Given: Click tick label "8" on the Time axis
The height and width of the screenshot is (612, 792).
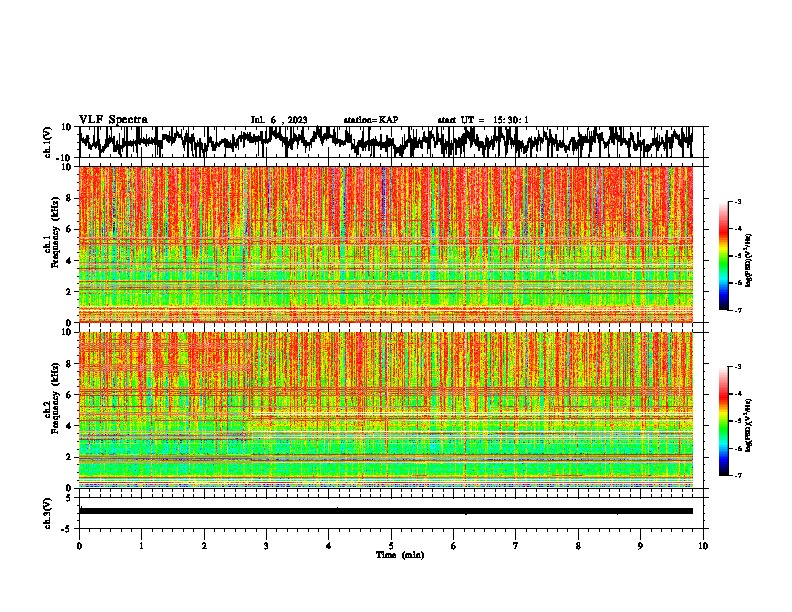Looking at the screenshot, I should pyautogui.click(x=578, y=546).
